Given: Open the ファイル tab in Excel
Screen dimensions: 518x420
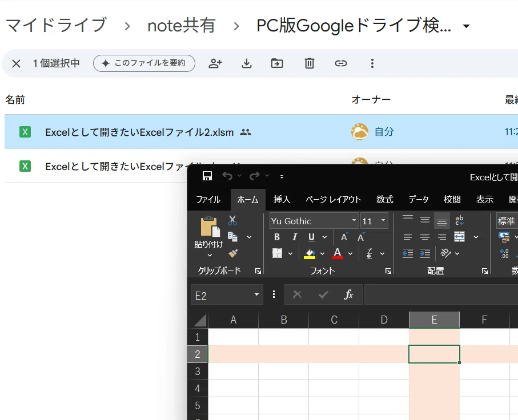Looking at the screenshot, I should click(x=208, y=199).
